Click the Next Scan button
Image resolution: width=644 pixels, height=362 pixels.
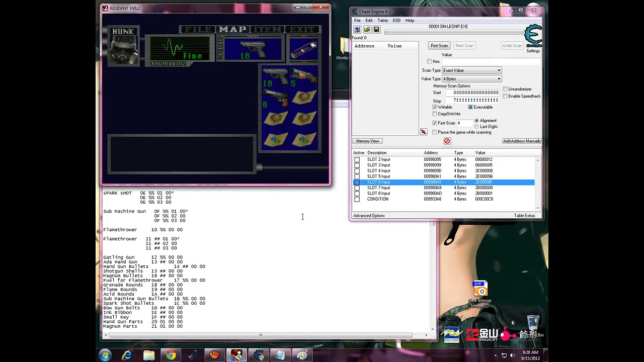click(464, 46)
